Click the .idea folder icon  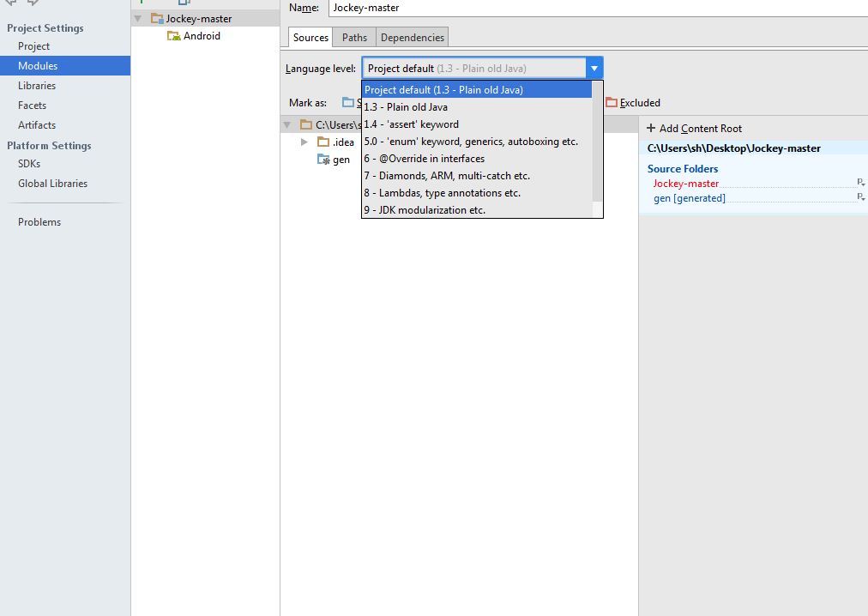pos(323,142)
